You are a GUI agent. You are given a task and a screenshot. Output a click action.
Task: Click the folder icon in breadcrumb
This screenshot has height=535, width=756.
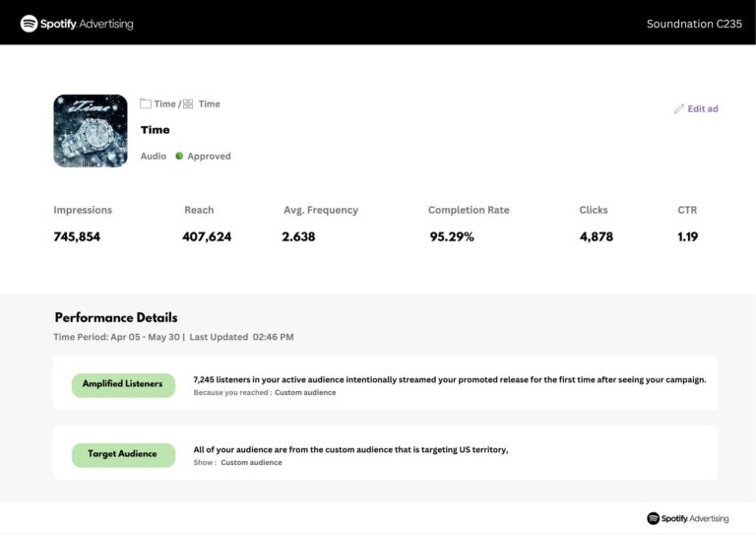click(146, 103)
